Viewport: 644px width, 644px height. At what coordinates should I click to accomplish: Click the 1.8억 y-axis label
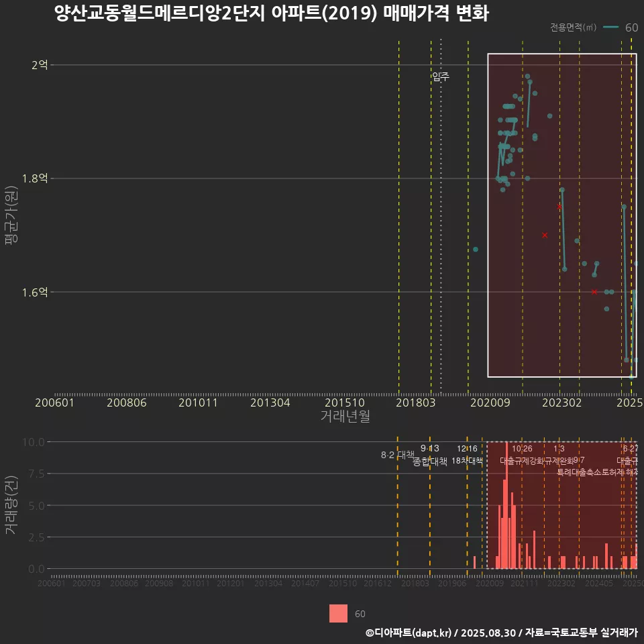35,178
